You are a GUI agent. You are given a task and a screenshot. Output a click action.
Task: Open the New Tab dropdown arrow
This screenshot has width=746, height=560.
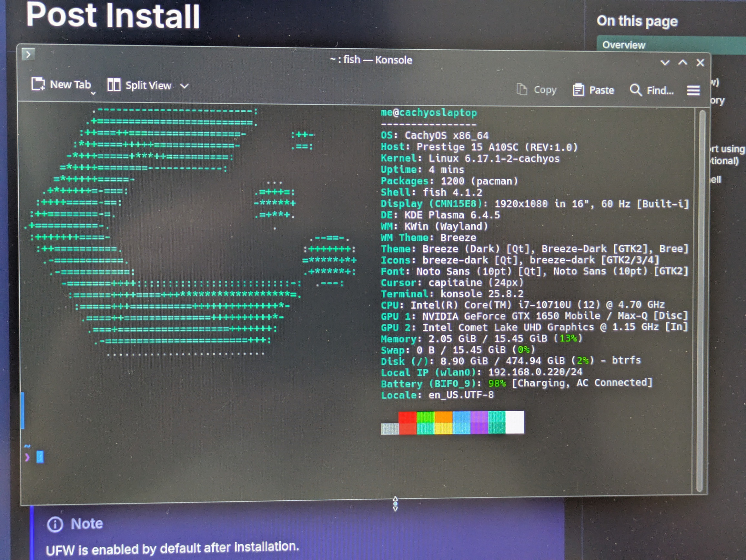[93, 93]
